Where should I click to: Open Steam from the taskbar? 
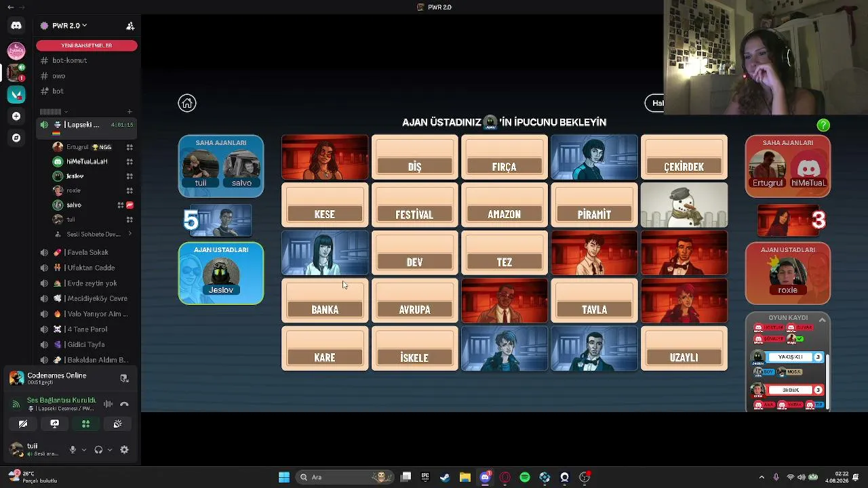click(x=445, y=477)
